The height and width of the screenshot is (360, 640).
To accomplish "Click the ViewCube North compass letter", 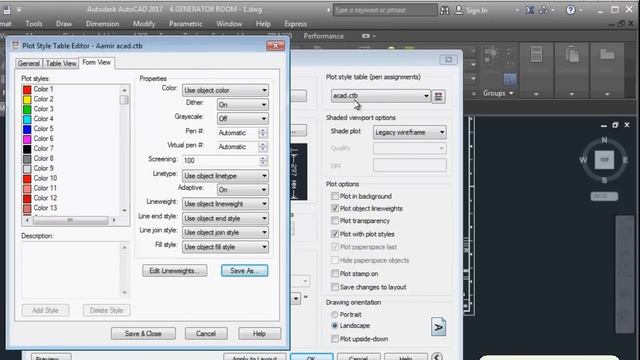I will [x=604, y=140].
